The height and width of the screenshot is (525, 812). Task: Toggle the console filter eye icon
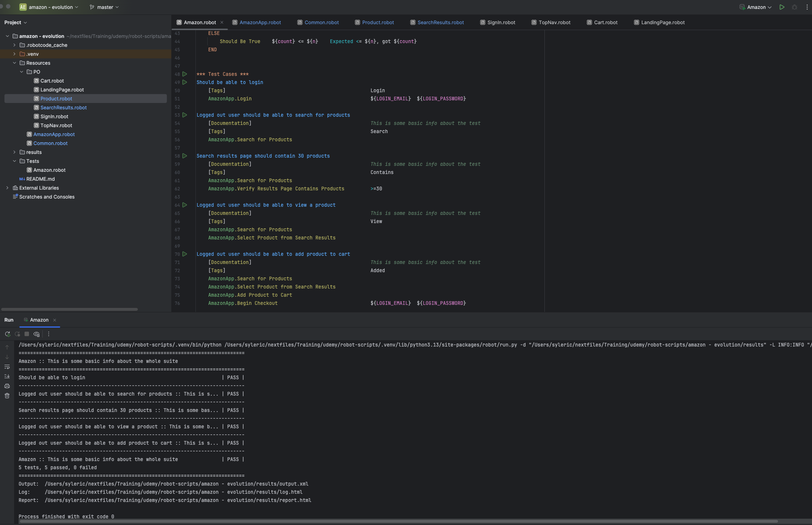37,334
